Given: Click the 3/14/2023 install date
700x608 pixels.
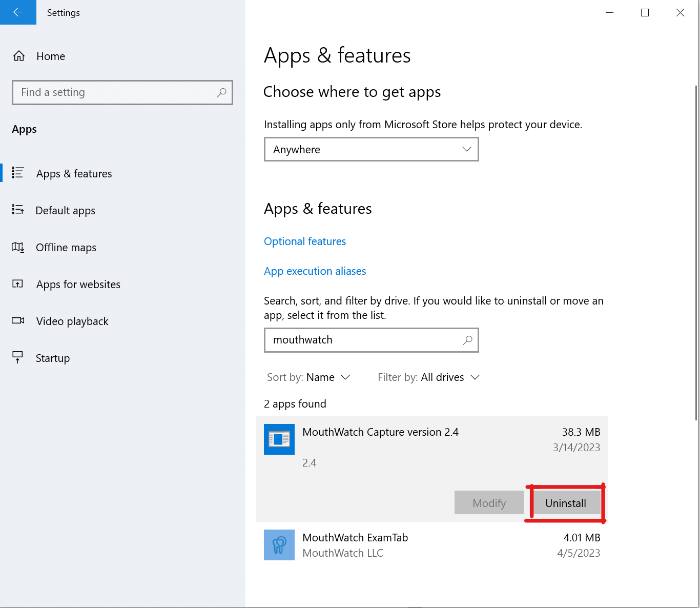Looking at the screenshot, I should 577,448.
